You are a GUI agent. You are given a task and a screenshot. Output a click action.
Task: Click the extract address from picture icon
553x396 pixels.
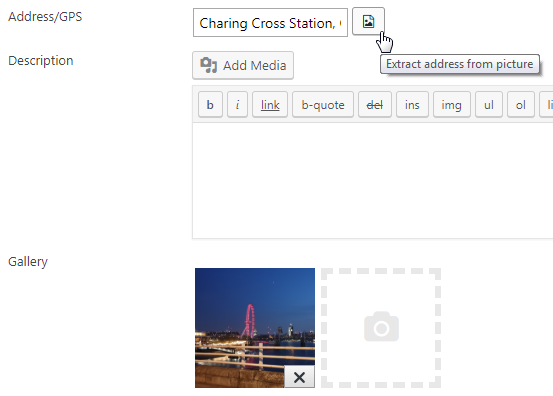click(x=368, y=22)
